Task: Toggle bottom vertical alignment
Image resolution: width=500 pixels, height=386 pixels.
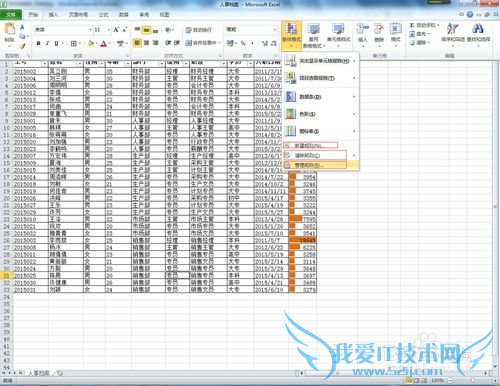Action: pyautogui.click(x=155, y=30)
